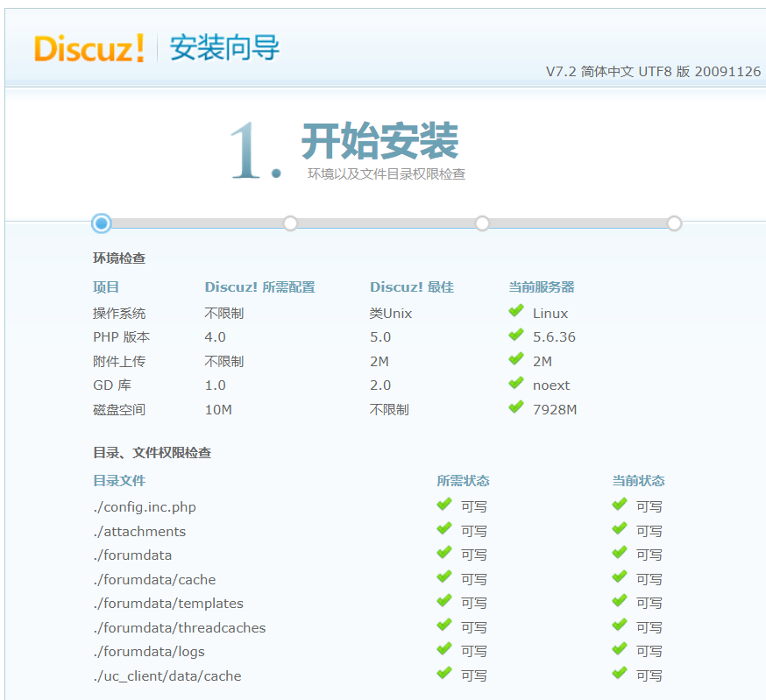Viewport: 766px width, 700px height.
Task: Click current-state check for ./forumdata row
Action: [x=620, y=553]
